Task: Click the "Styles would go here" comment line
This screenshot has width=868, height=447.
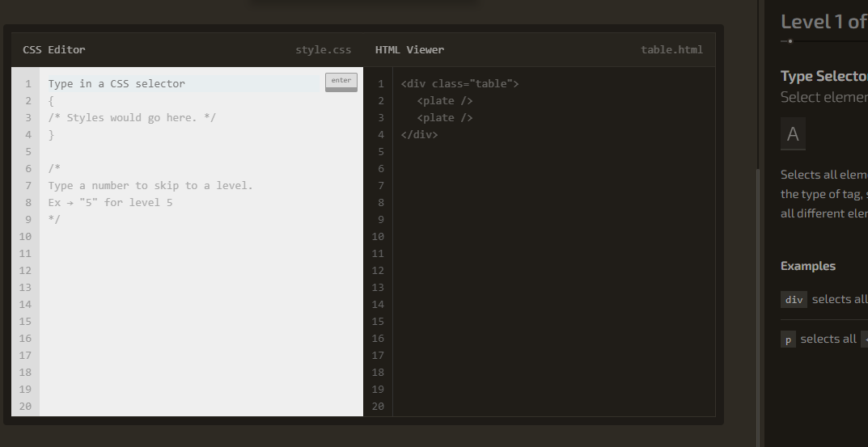Action: [132, 118]
